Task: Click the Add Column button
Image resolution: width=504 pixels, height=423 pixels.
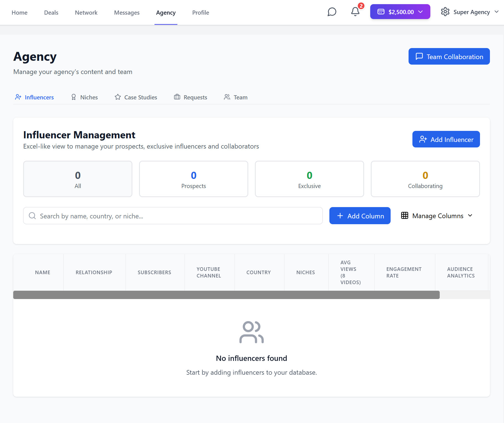Action: [x=360, y=216]
